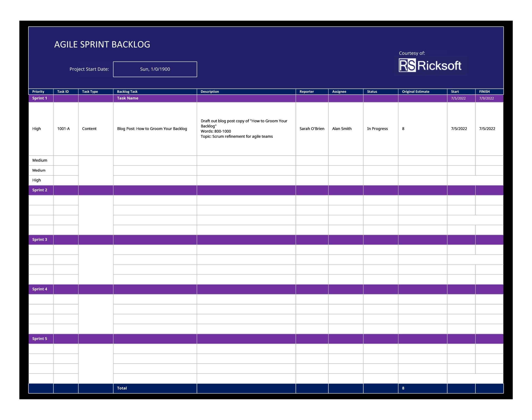Viewport: 532px width, 420px height.
Task: Click the 1001-A task ID cell
Action: [63, 129]
